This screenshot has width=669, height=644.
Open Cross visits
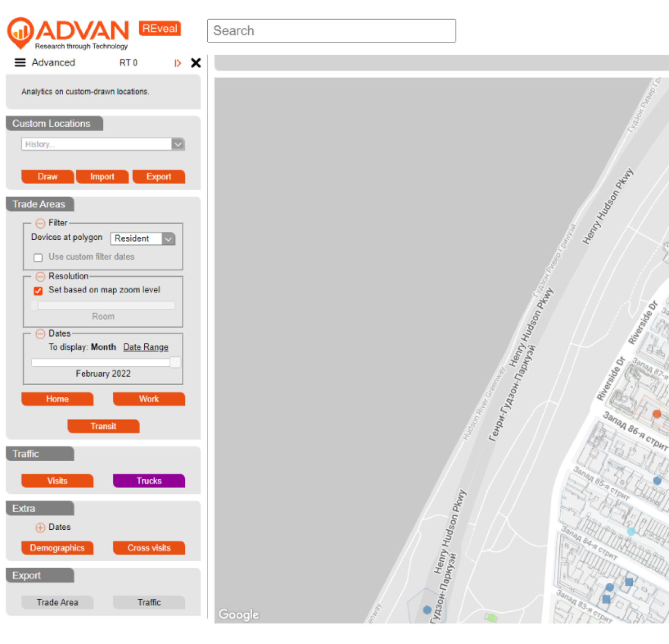149,548
